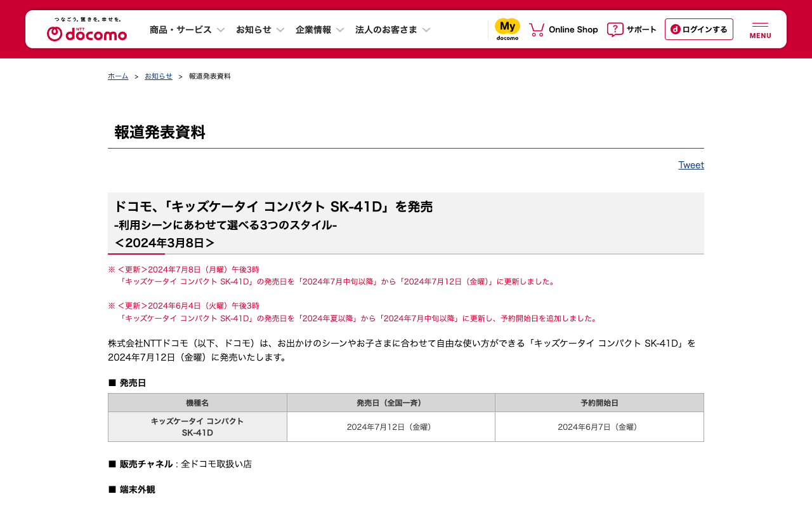Click the ■ 端末外観 section heading
812x508 pixels.
coord(131,490)
